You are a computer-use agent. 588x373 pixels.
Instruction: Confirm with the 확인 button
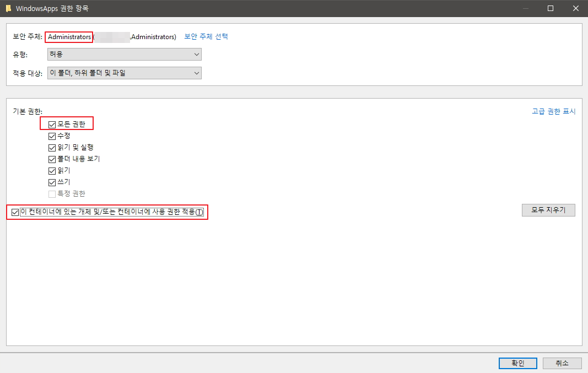tap(518, 363)
